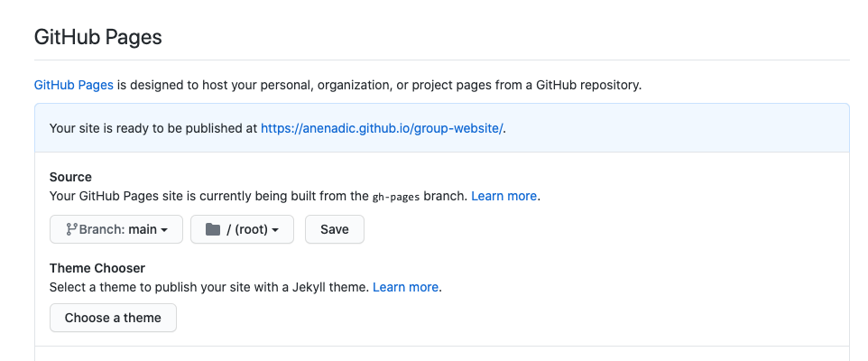Click the gh-pages branch name text

click(396, 197)
